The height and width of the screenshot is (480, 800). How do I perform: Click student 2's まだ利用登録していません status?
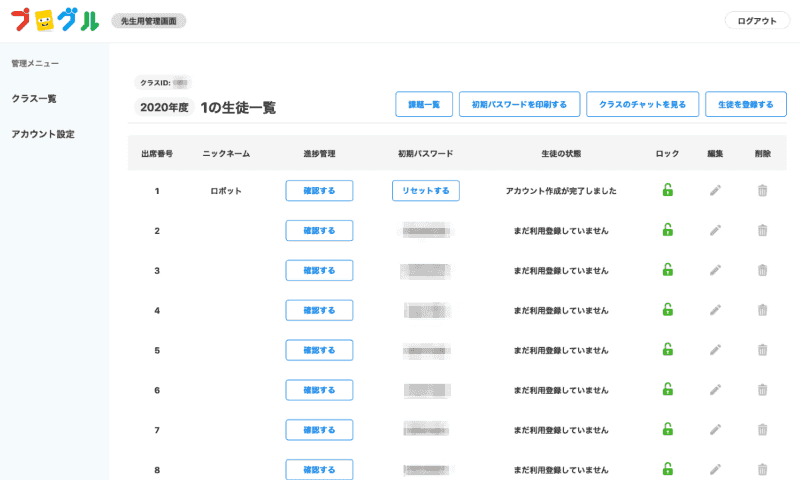pyautogui.click(x=561, y=231)
